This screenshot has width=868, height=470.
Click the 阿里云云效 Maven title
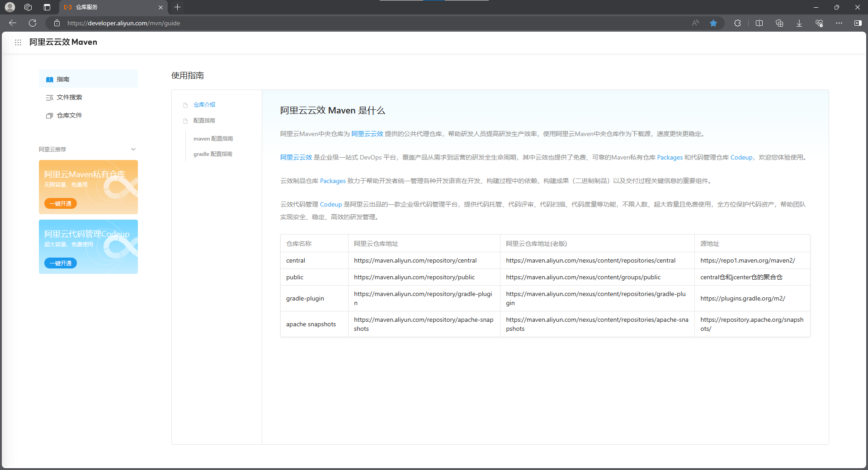click(x=63, y=42)
